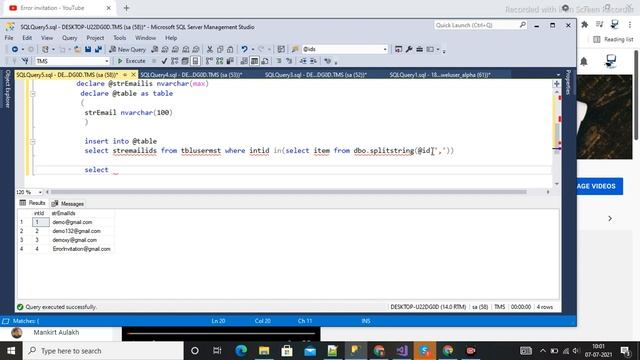This screenshot has height=360, width=640.
Task: Run the query with Execute
Action: 131,61
